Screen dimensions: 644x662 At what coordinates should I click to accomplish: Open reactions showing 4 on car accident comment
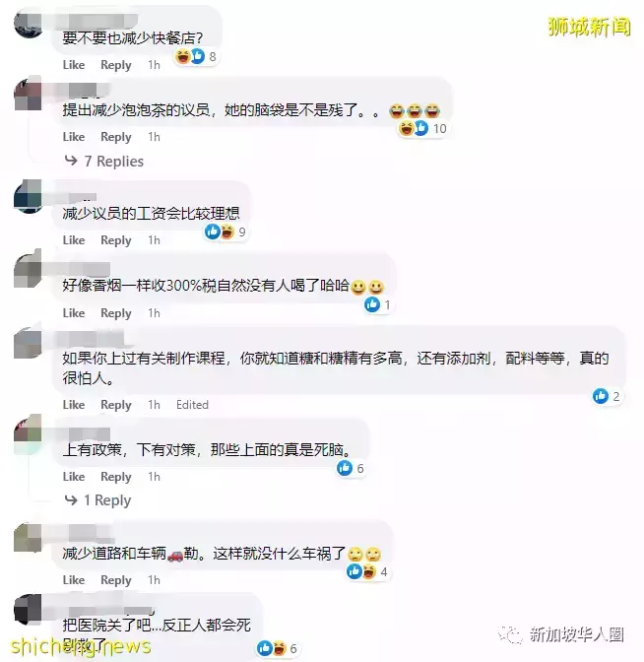pos(367,571)
